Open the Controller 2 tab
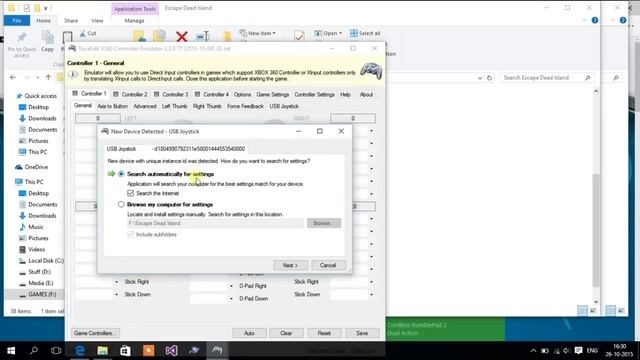The height and width of the screenshot is (360, 640). coord(130,94)
